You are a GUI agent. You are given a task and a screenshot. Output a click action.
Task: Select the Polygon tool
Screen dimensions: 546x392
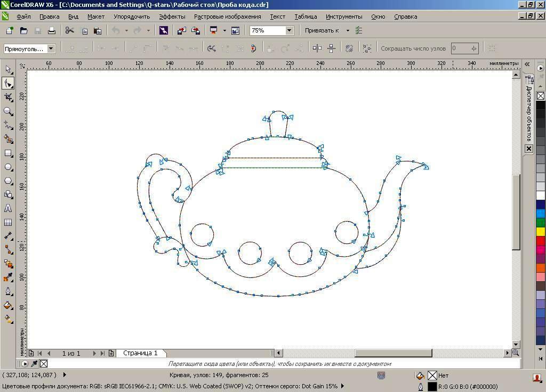point(8,181)
